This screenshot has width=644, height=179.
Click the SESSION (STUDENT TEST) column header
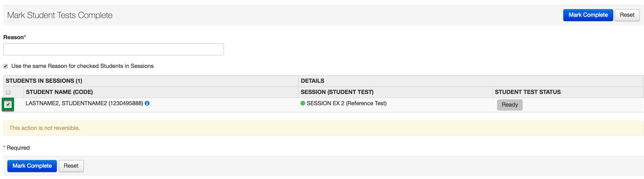coord(337,92)
